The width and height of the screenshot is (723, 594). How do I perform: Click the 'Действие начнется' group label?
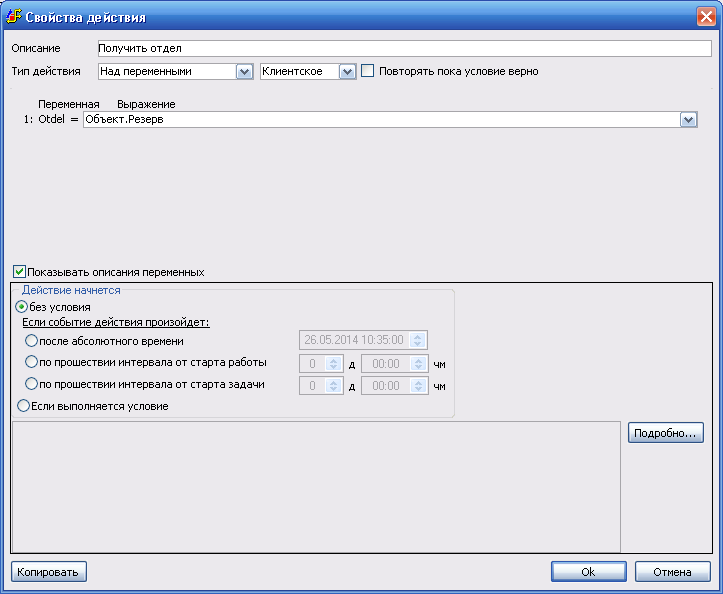(71, 290)
